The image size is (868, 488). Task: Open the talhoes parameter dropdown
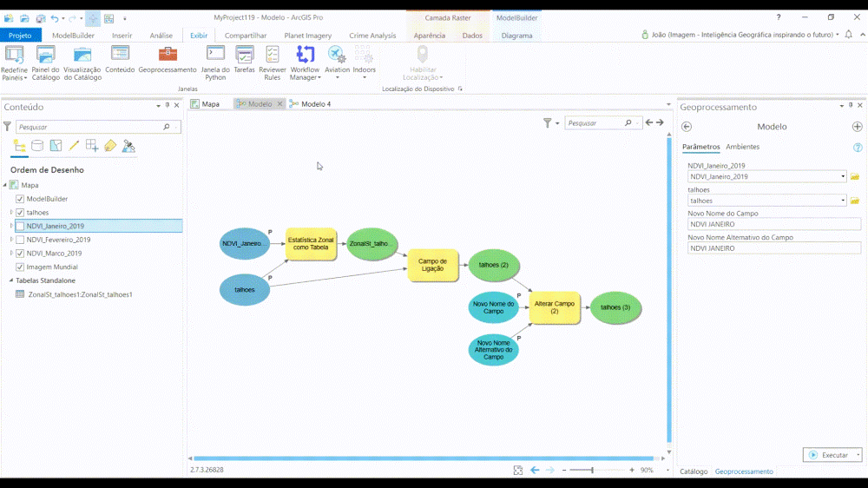pyautogui.click(x=843, y=201)
